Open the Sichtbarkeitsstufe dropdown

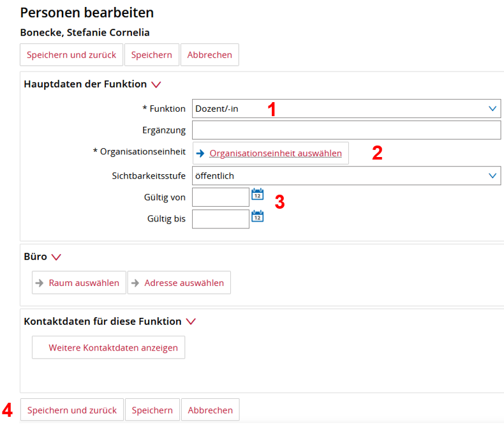[346, 176]
